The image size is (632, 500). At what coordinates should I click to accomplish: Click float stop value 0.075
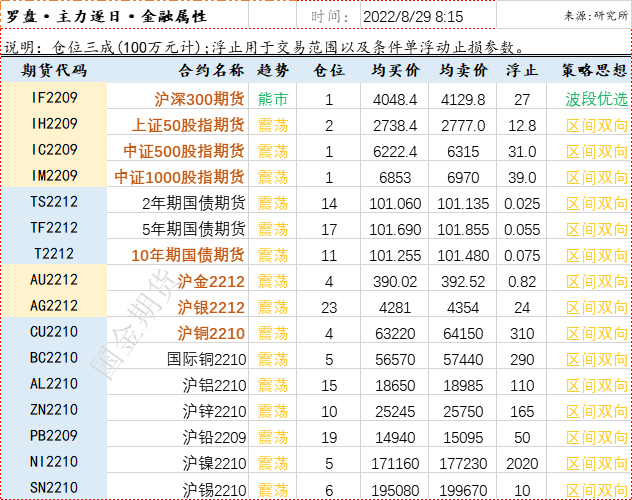522,255
